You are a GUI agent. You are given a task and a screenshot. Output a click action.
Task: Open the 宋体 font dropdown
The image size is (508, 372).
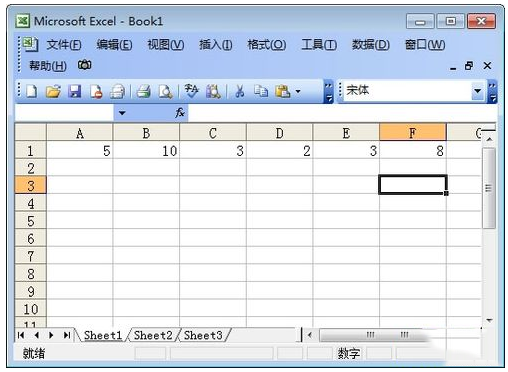point(478,91)
